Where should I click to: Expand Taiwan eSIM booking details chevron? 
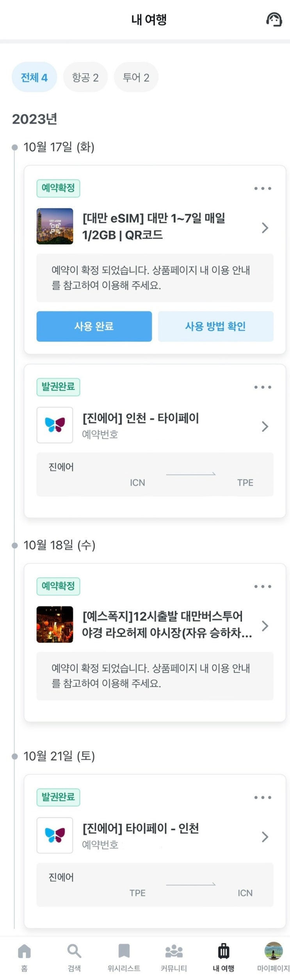[x=265, y=228]
